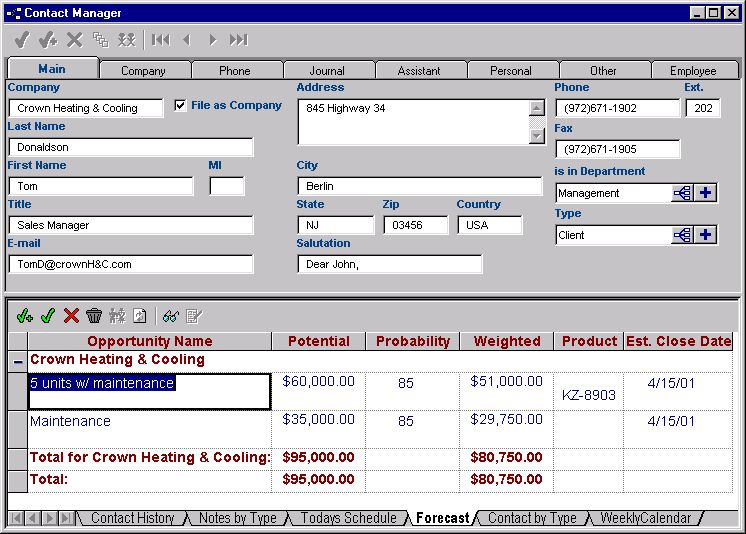
Task: Click the Potential column header
Action: [x=318, y=341]
